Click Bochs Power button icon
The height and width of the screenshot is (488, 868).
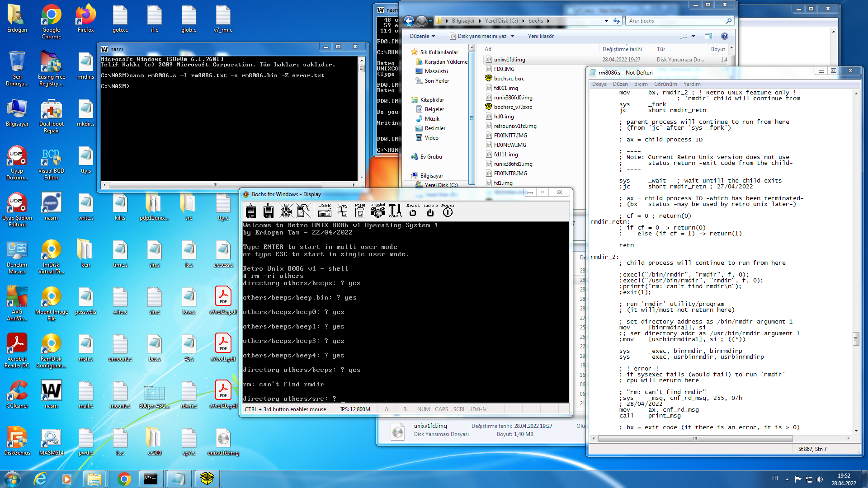448,211
